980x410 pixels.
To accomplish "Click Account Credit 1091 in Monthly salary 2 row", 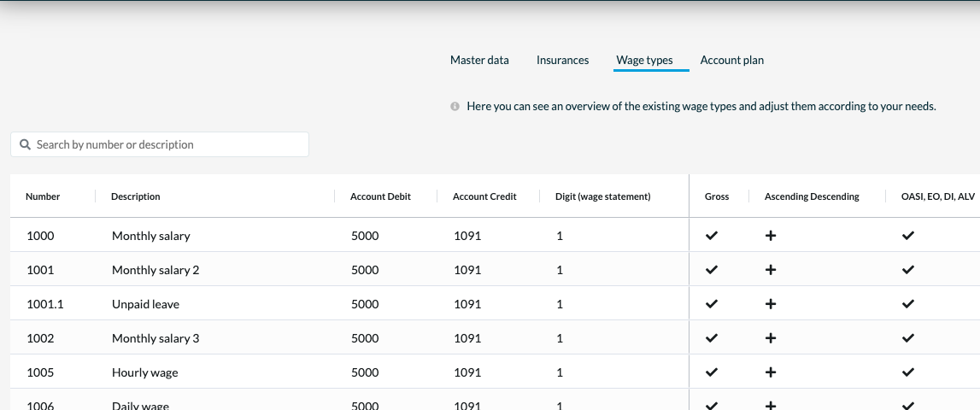I will tap(467, 270).
